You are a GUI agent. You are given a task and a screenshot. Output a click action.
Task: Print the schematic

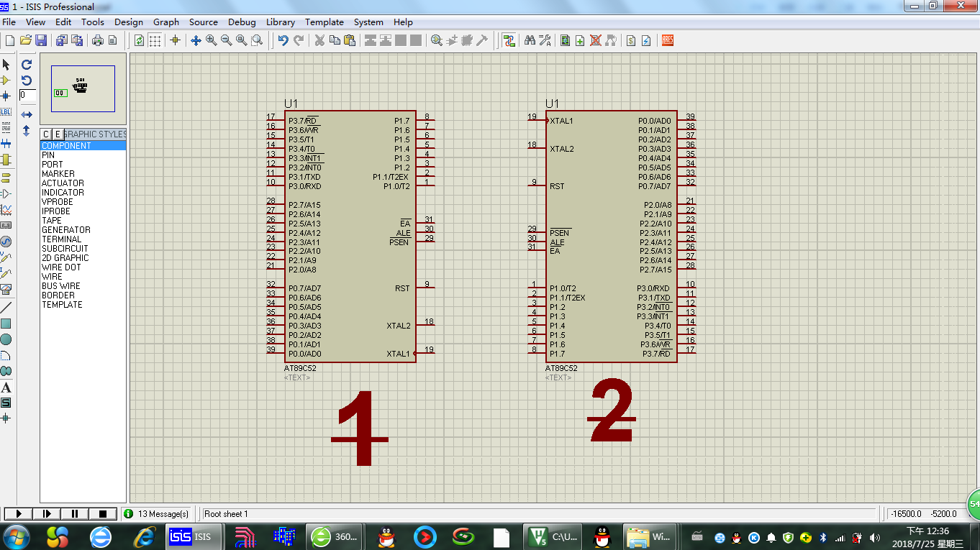click(98, 40)
